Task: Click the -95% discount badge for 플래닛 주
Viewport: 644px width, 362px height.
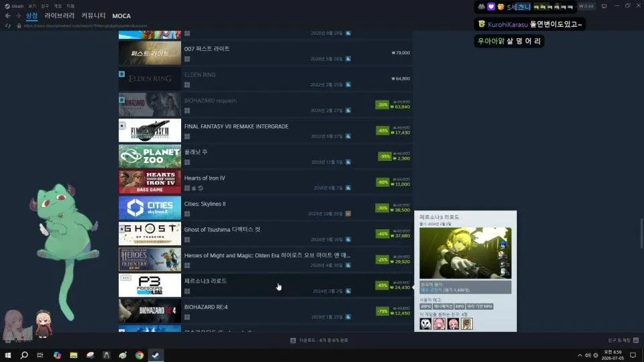Action: click(x=384, y=156)
